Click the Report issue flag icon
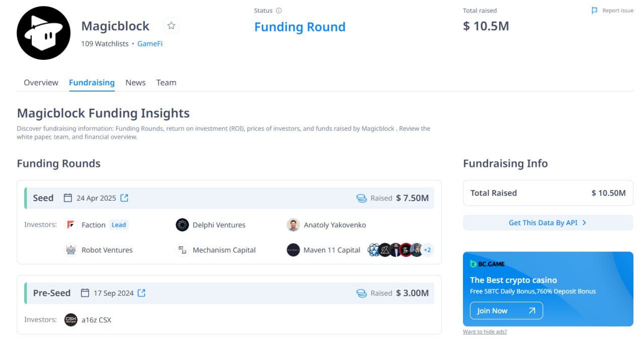The image size is (644, 348). click(x=595, y=11)
